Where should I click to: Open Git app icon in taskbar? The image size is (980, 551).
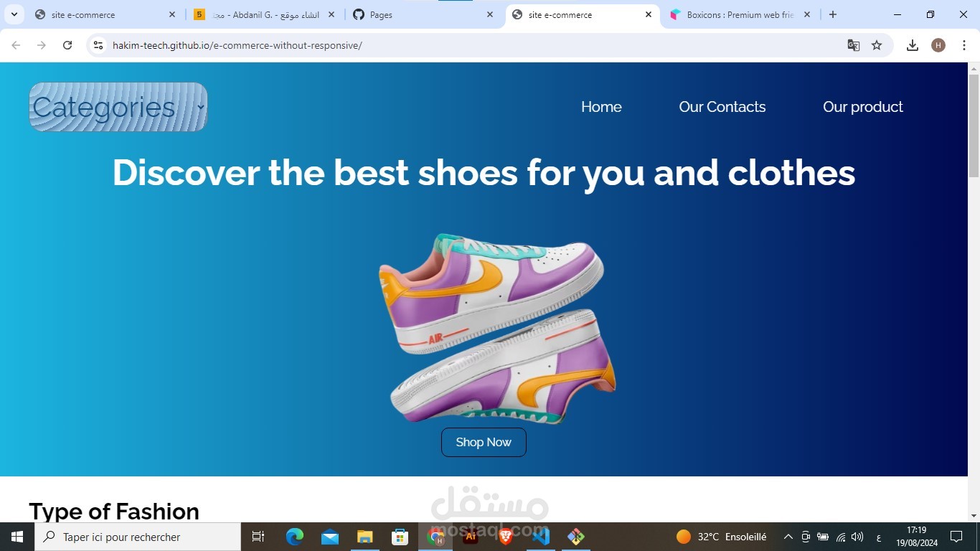tap(576, 537)
